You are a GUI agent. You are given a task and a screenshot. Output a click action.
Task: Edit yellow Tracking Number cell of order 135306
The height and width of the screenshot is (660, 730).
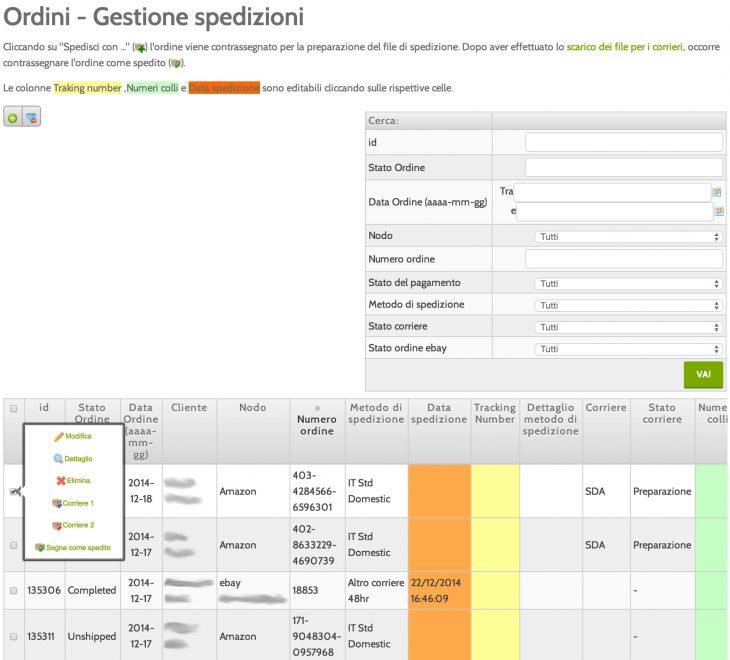(495, 590)
